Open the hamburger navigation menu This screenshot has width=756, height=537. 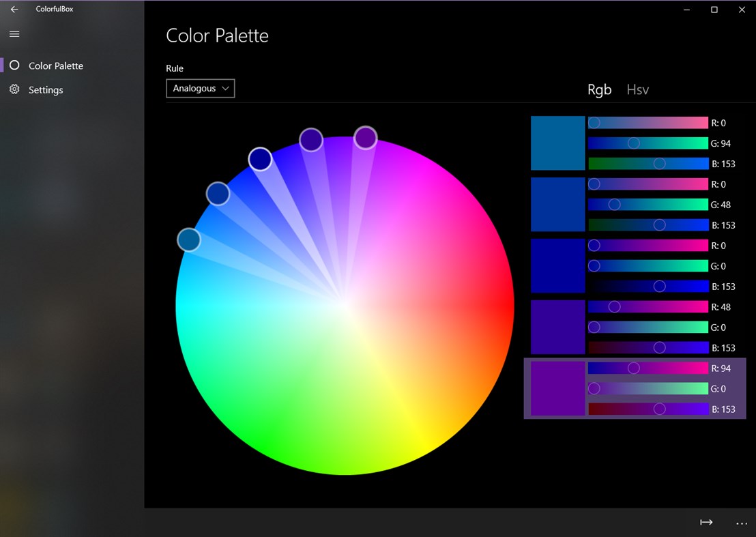click(14, 34)
